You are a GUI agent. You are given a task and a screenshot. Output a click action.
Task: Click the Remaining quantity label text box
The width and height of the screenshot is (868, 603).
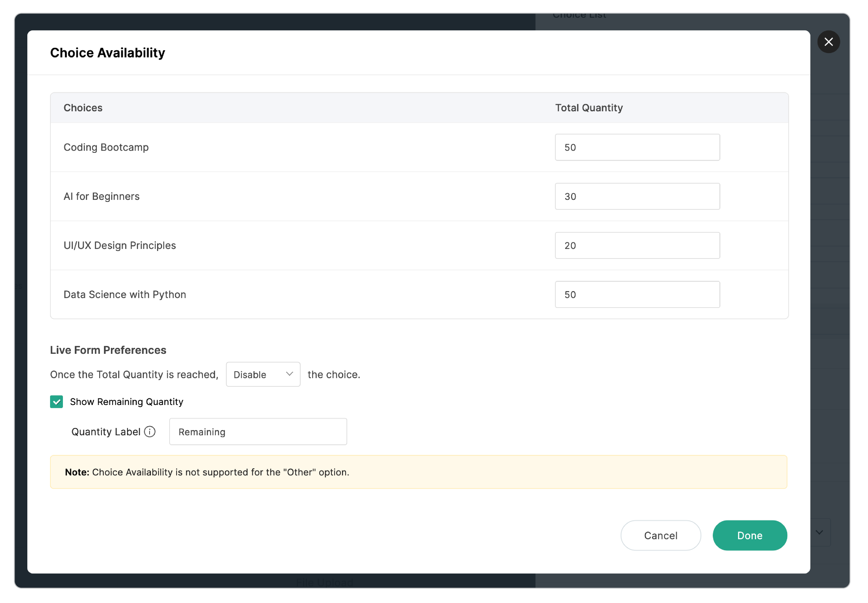click(258, 431)
